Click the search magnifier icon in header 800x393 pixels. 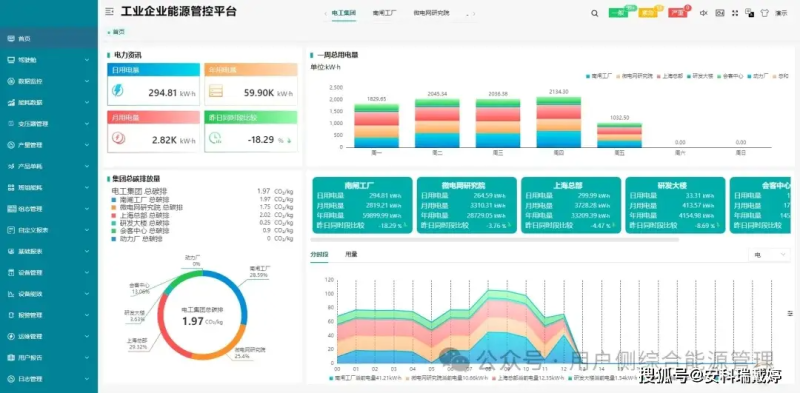tap(594, 13)
